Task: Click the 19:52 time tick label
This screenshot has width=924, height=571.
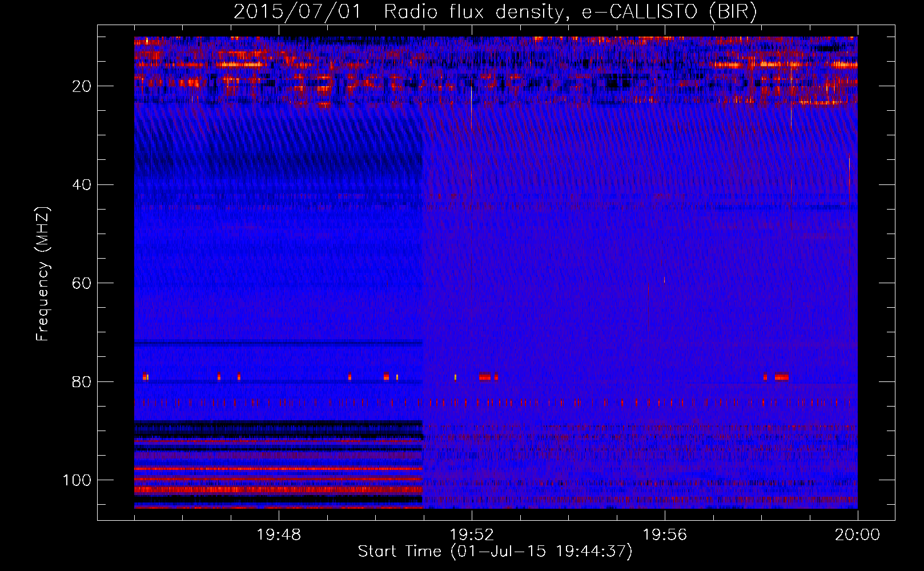Action: [472, 535]
